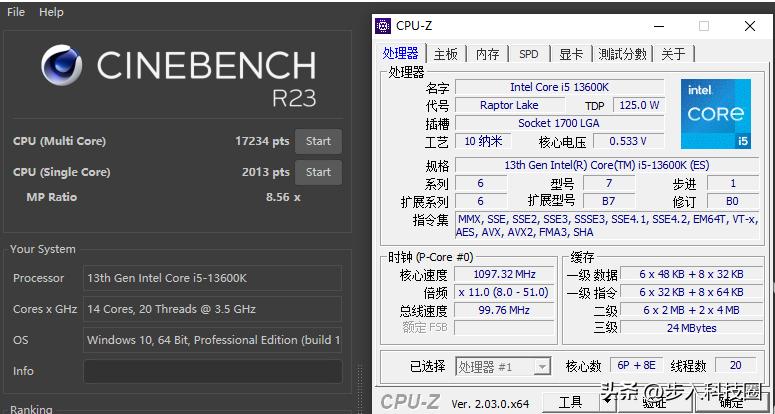775x414 pixels.
Task: Click the Cores x GHz field
Action: (x=213, y=309)
